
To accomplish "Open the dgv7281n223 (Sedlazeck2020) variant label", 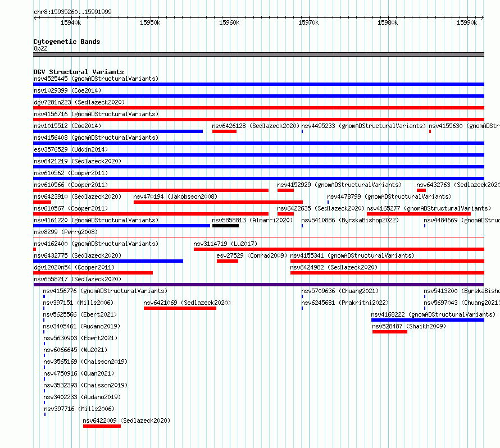I will (x=79, y=102).
